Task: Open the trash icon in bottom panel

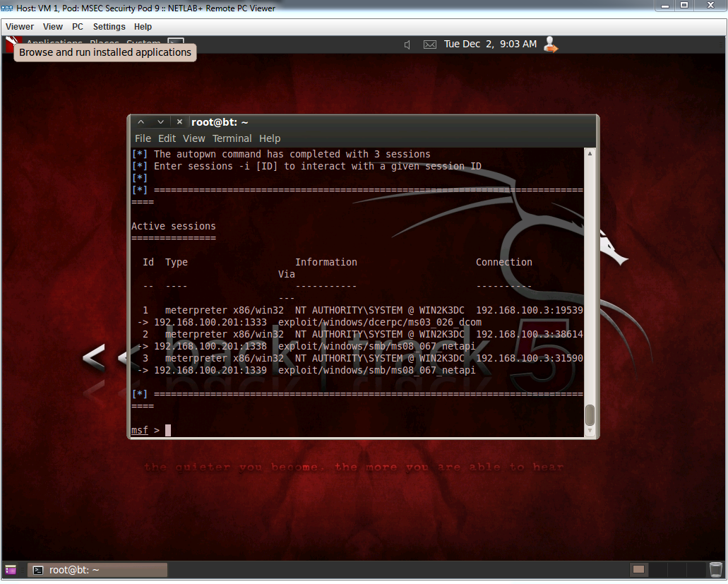Action: point(716,570)
